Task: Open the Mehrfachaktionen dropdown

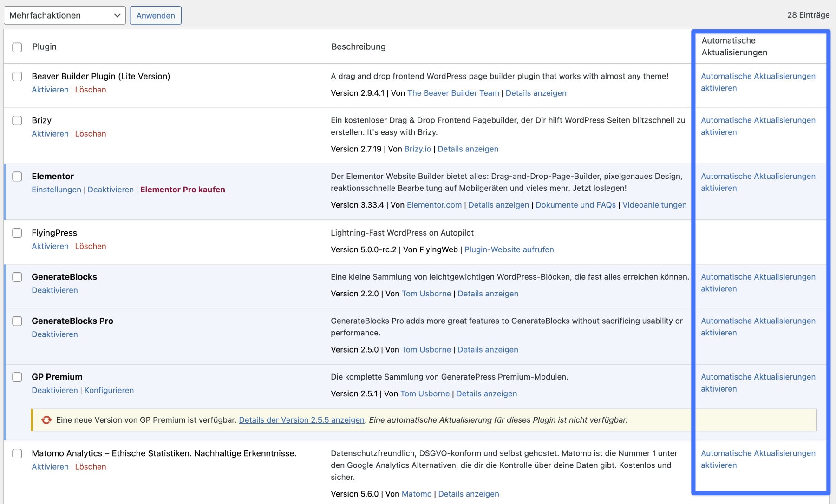Action: (64, 15)
